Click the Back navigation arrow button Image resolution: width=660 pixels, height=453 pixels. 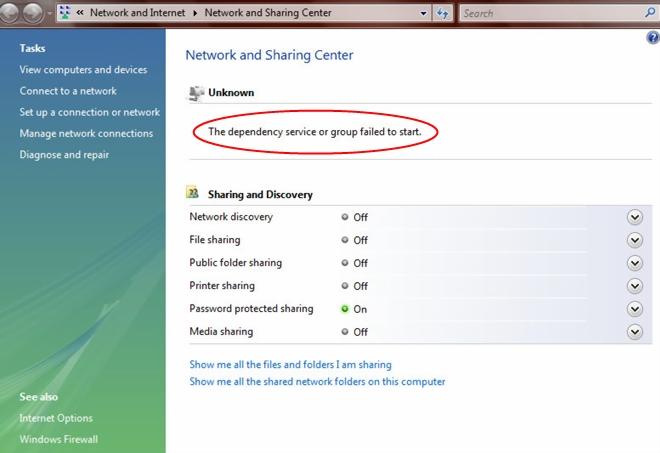(12, 13)
